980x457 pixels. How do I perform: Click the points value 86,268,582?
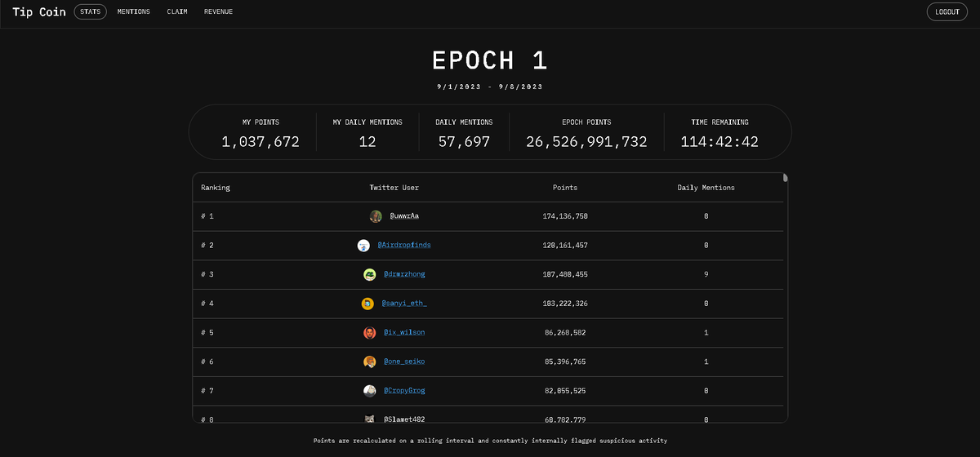(565, 333)
